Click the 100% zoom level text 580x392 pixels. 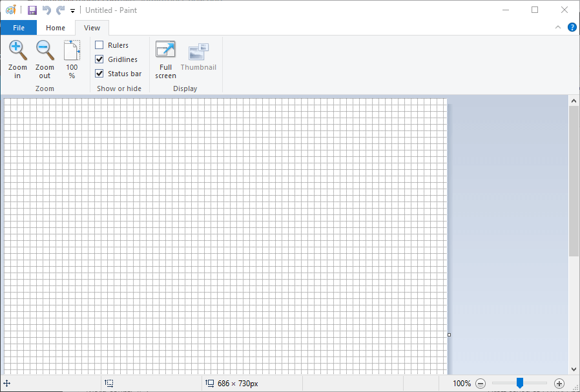point(462,384)
